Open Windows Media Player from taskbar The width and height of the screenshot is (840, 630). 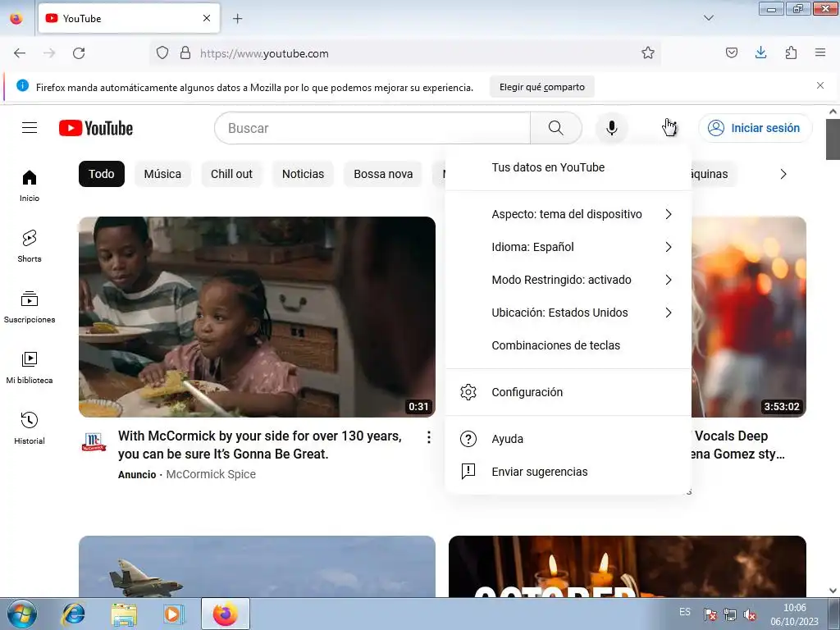pos(172,614)
